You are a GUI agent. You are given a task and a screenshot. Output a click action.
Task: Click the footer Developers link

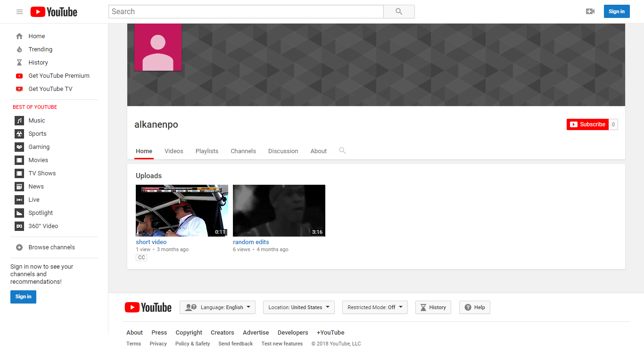point(293,333)
